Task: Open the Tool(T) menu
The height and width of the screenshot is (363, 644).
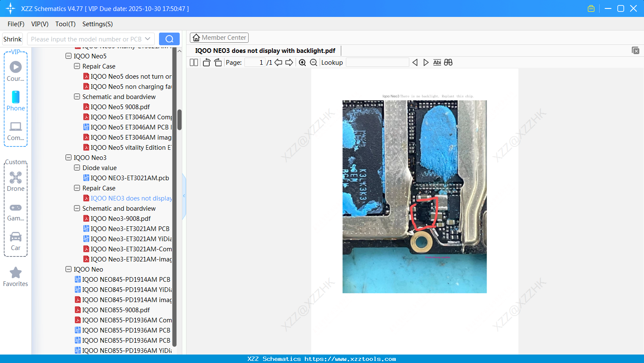Action: (66, 24)
